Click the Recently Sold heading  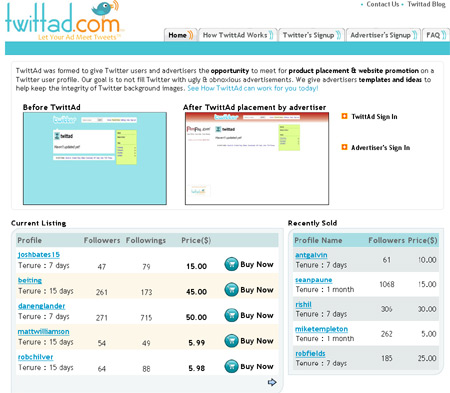[x=312, y=223]
